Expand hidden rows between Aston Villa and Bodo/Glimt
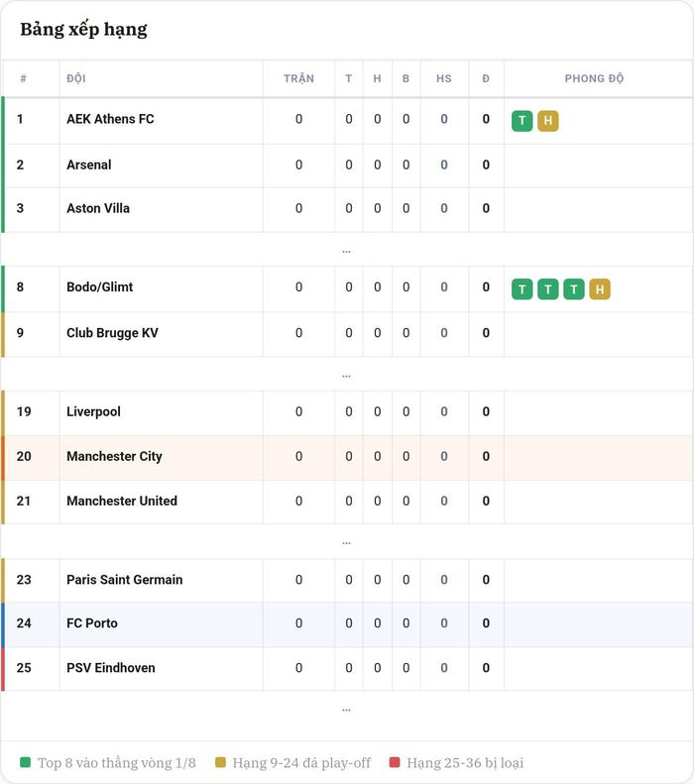This screenshot has width=694, height=784. 346,251
